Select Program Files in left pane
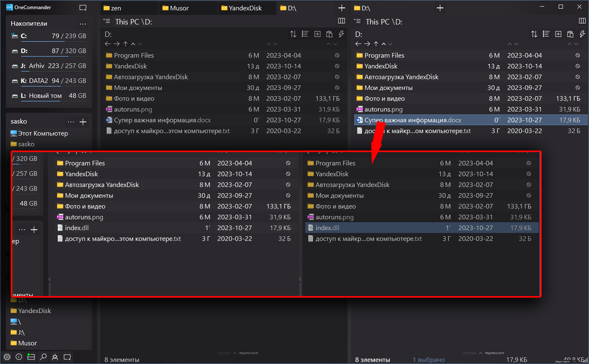Viewport: 589px width, 364px height. (x=223, y=55)
